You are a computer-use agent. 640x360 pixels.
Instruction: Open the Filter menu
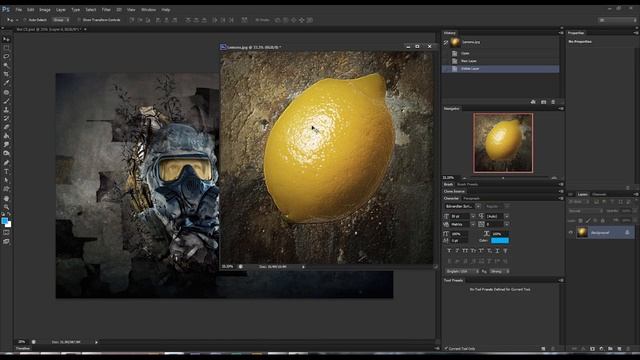tap(106, 9)
